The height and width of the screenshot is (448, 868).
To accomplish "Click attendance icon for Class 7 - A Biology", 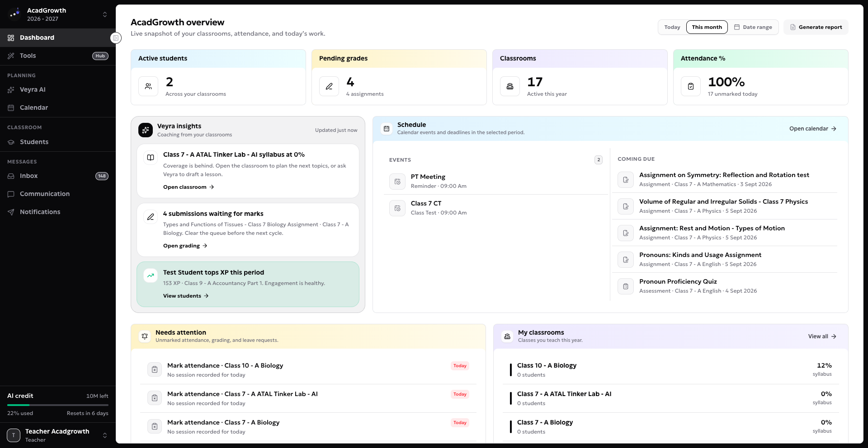I will (x=155, y=426).
